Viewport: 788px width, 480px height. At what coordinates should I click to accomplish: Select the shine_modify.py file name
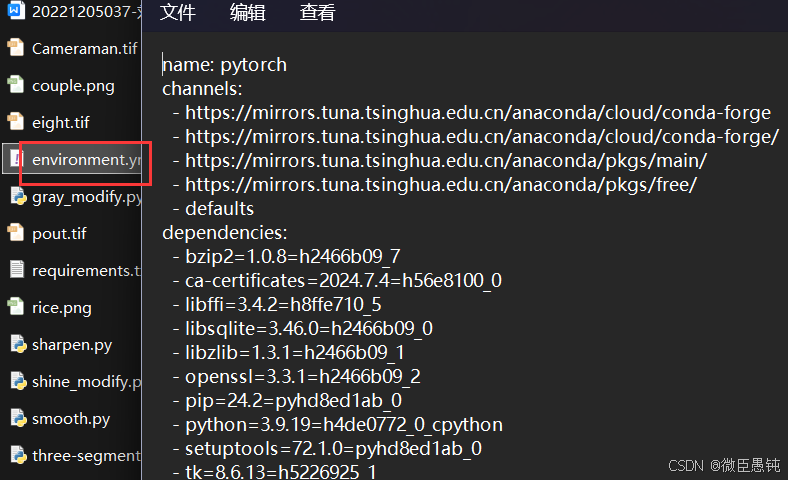86,382
